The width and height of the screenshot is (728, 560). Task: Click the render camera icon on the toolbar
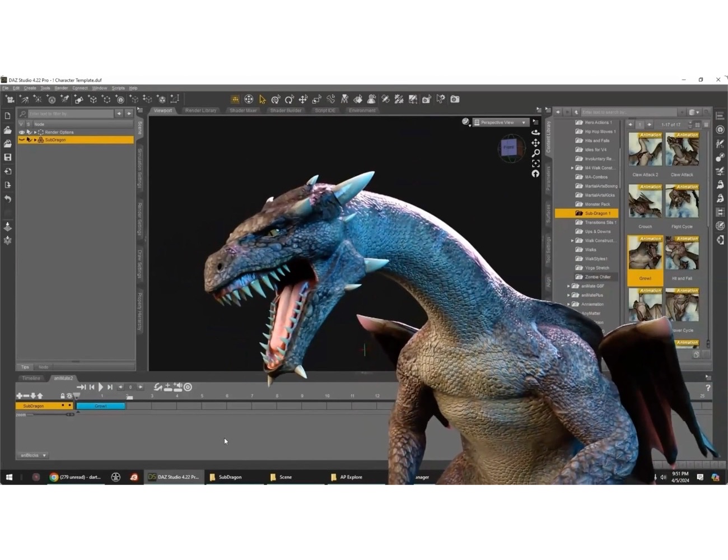pyautogui.click(x=455, y=99)
